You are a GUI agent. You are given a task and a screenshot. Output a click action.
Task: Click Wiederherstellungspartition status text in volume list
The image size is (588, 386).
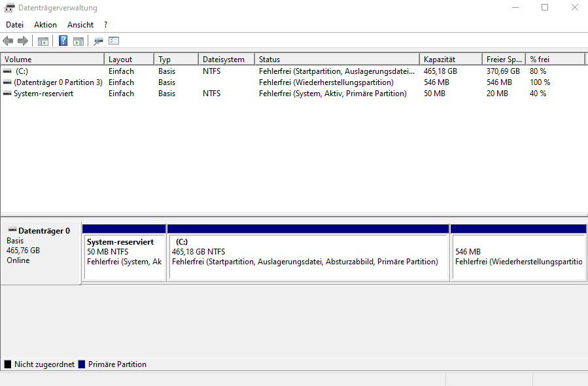point(326,82)
